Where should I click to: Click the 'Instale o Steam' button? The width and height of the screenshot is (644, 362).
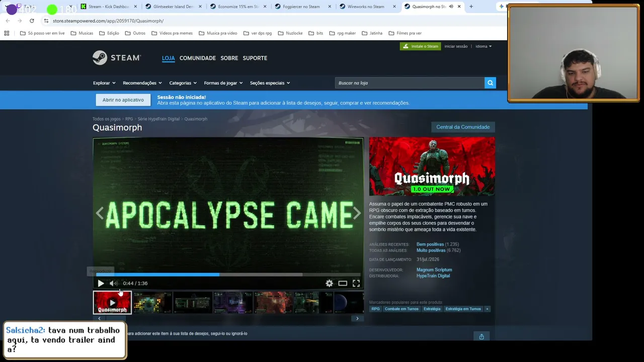(421, 46)
